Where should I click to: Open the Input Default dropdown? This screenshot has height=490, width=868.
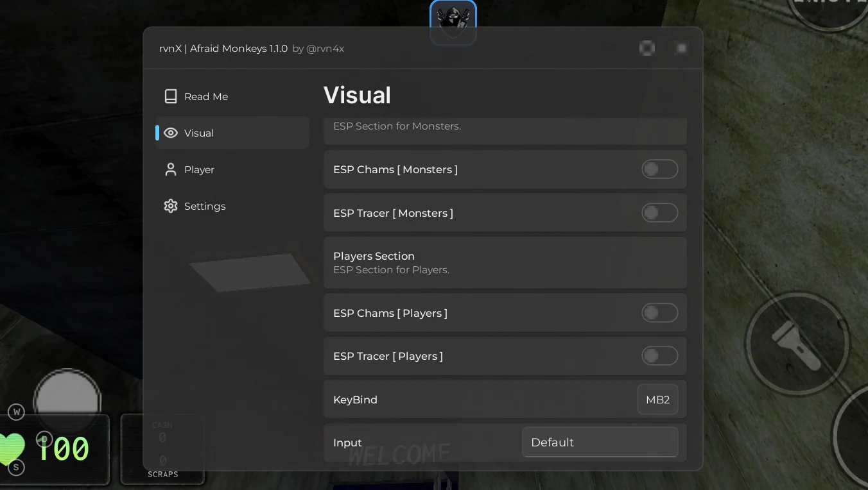point(600,443)
